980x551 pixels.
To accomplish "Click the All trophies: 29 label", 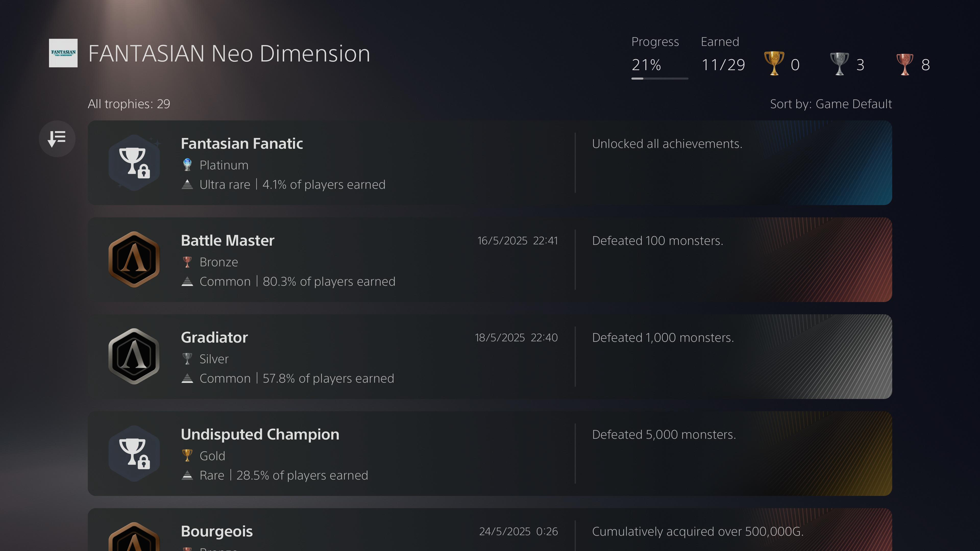I will (x=129, y=104).
